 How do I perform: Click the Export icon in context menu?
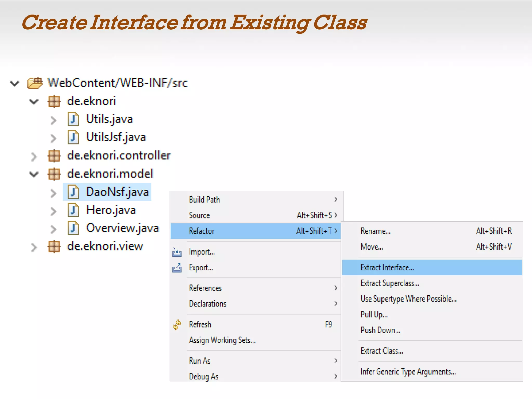point(177,268)
